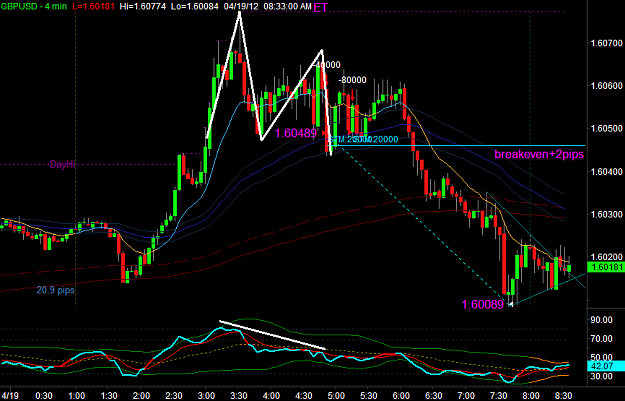Viewport: 625px width, 401px height.
Task: Click the 6:00 time axis label
Action: click(401, 395)
